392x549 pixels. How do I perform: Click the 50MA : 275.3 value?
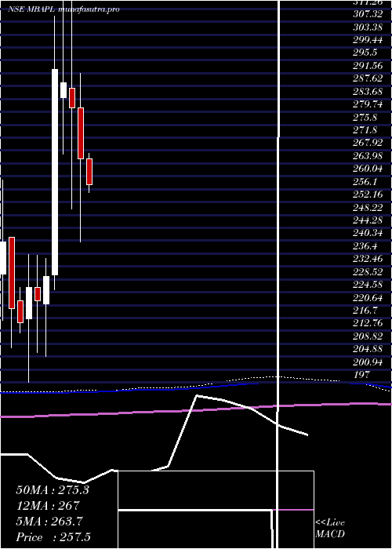[53, 490]
